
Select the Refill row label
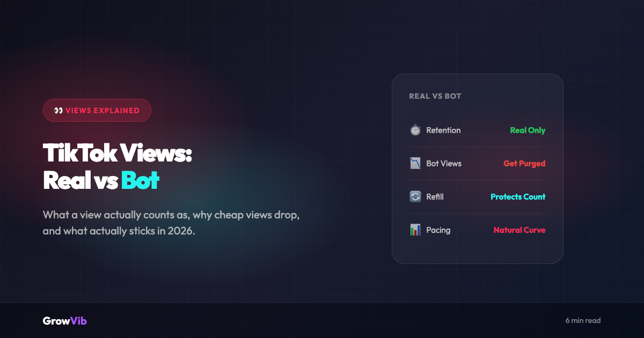(435, 197)
